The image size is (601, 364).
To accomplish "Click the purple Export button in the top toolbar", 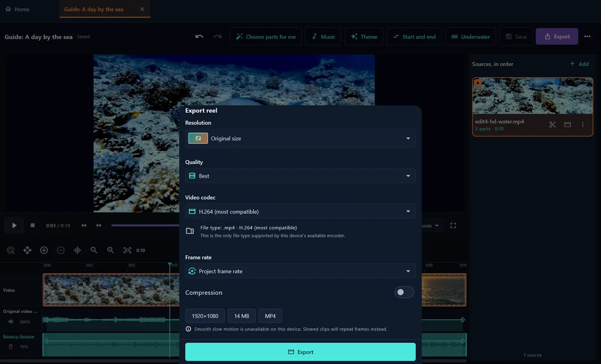I will [557, 37].
